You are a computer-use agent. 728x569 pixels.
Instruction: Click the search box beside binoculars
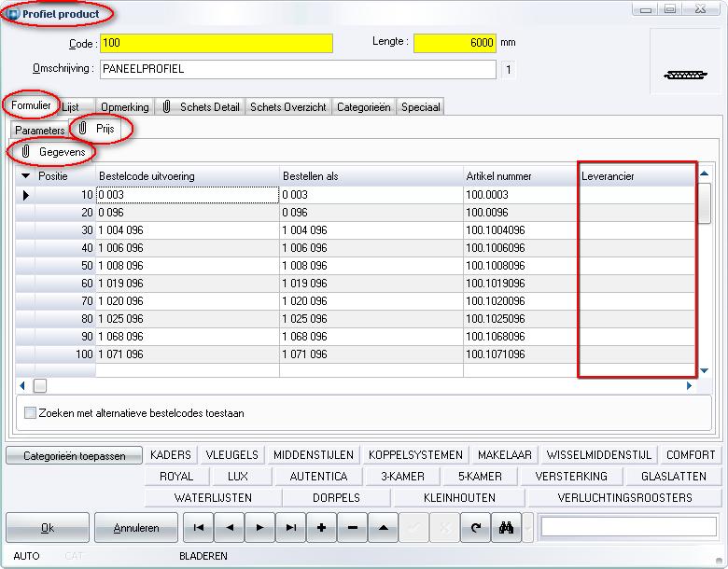[629, 527]
